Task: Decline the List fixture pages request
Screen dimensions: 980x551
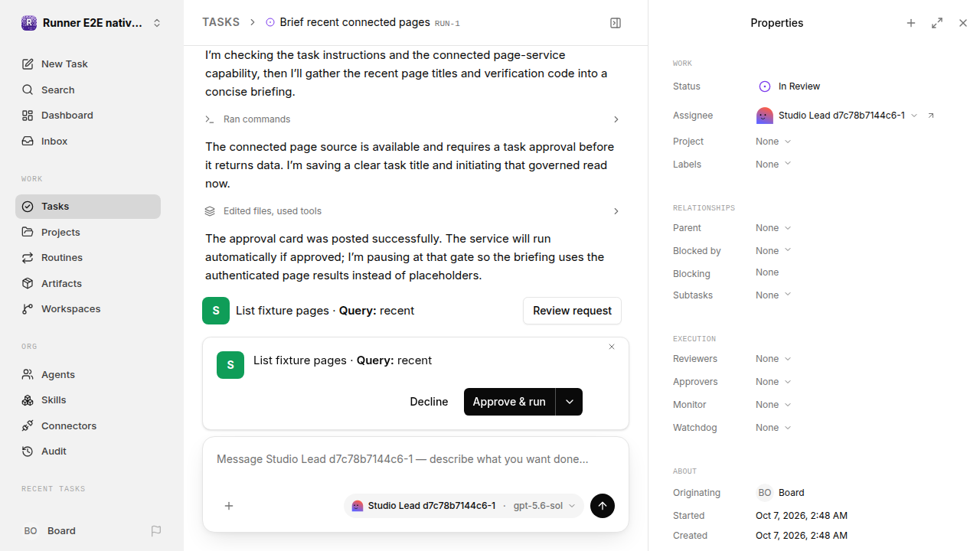Action: point(429,402)
